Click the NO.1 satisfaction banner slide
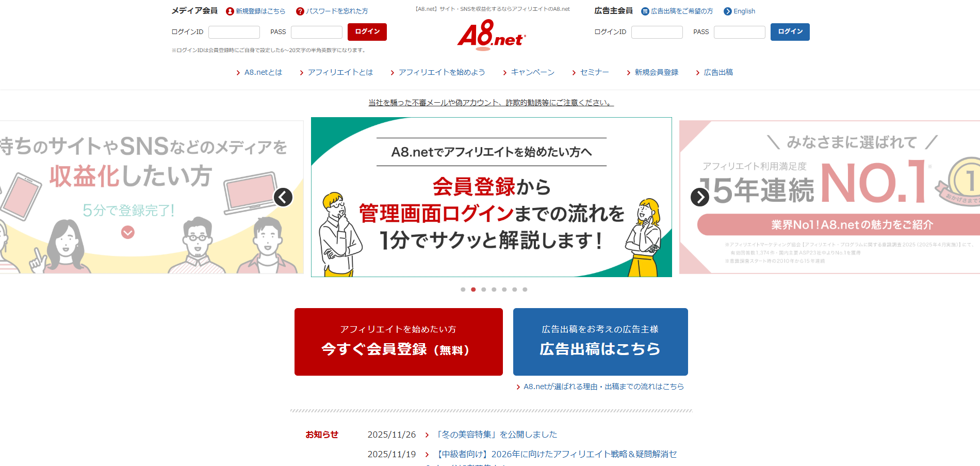This screenshot has height=466, width=980. pos(829,197)
